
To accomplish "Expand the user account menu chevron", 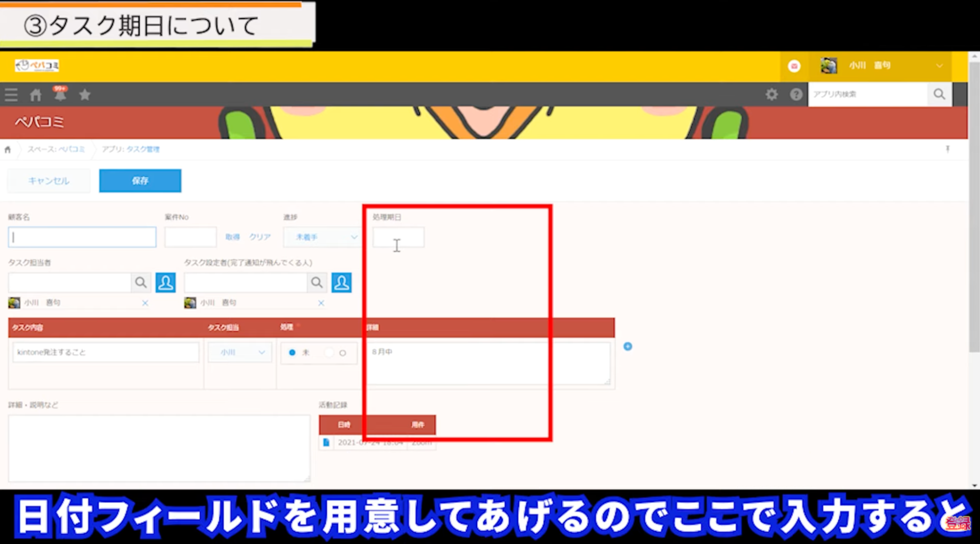I will (x=939, y=66).
